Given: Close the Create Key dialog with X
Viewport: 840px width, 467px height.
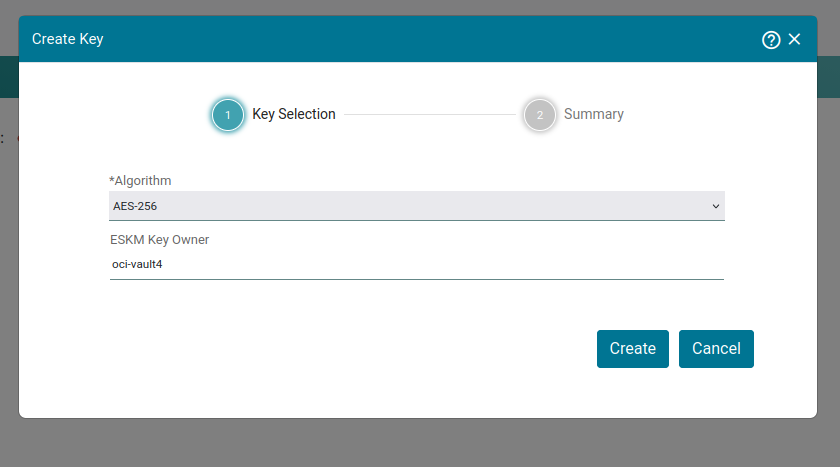Looking at the screenshot, I should point(794,39).
